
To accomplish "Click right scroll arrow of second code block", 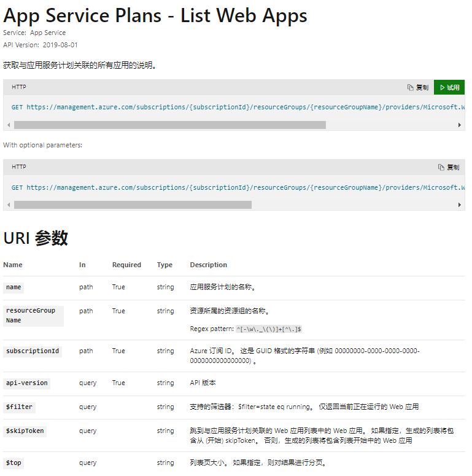I will point(460,205).
